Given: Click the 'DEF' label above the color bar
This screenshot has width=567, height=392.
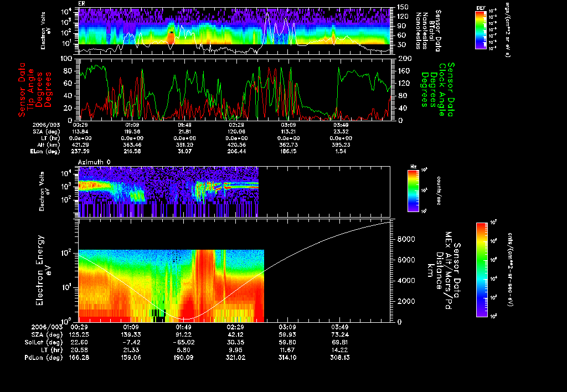Looking at the screenshot, I should point(481,8).
